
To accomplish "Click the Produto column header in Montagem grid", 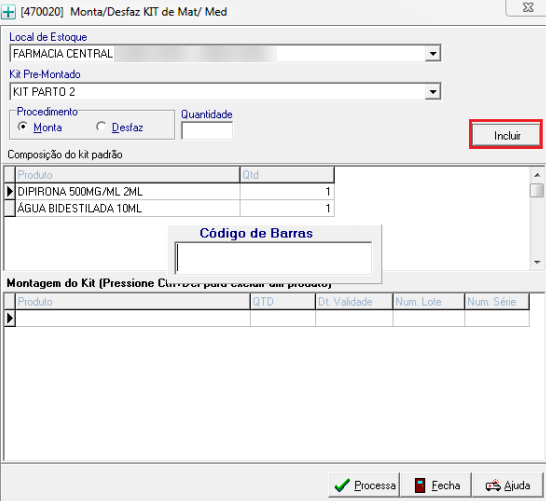I will click(133, 302).
